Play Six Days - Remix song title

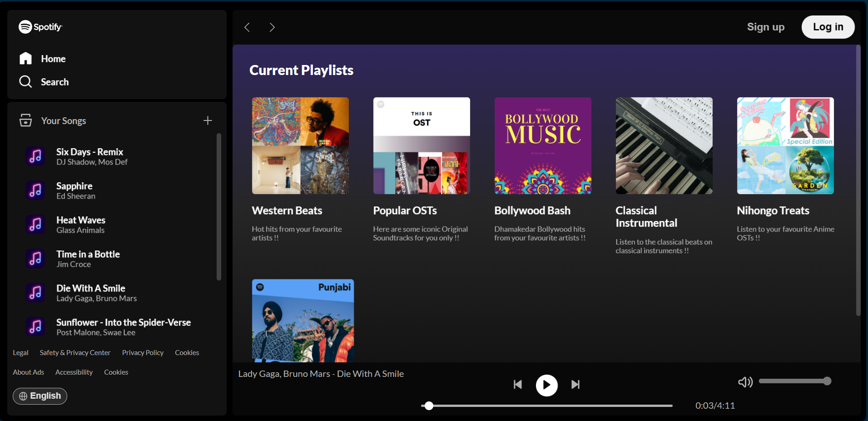click(x=89, y=152)
